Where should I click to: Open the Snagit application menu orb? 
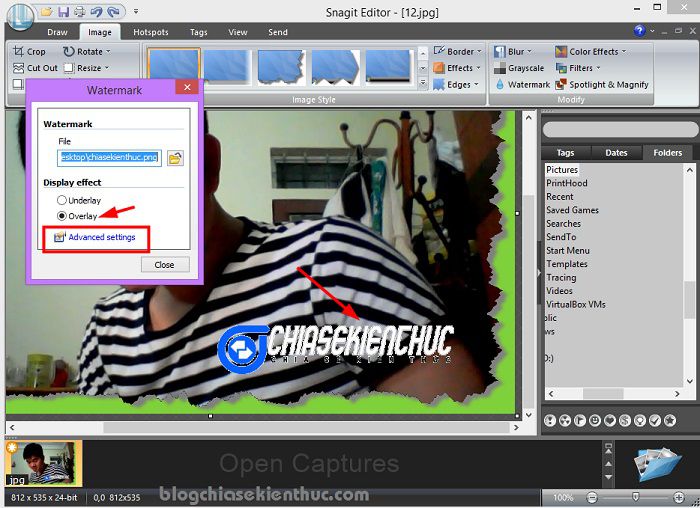click(x=20, y=17)
